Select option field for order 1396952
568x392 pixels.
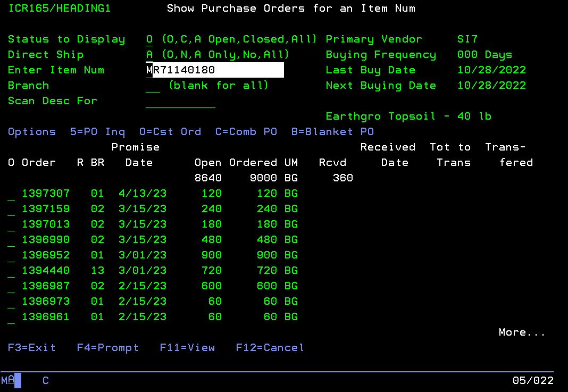pos(11,255)
